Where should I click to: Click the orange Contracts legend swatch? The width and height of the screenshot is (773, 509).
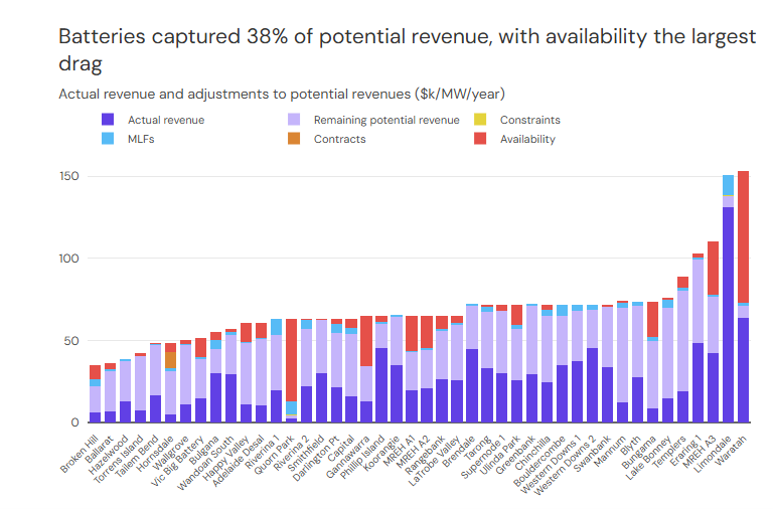(294, 139)
